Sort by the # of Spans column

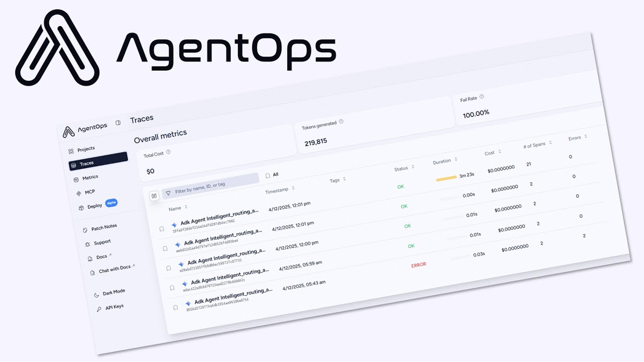537,144
